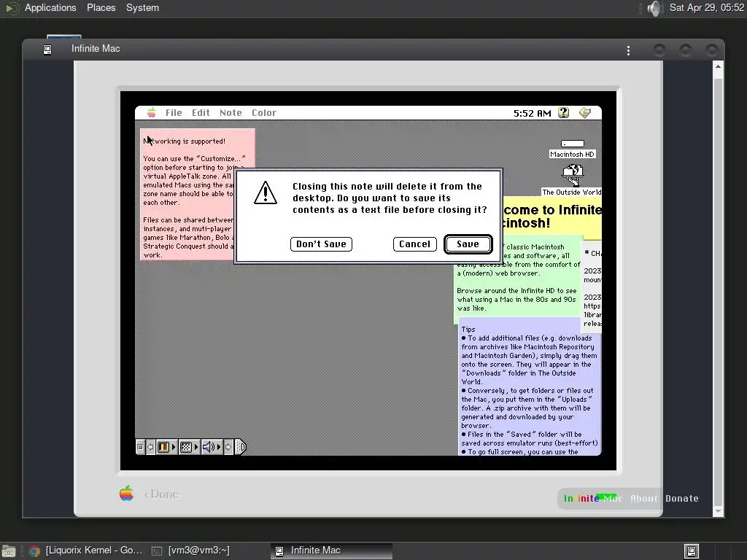Click the Control Strip right scroll arrow
This screenshot has height=560, width=747.
(x=228, y=447)
